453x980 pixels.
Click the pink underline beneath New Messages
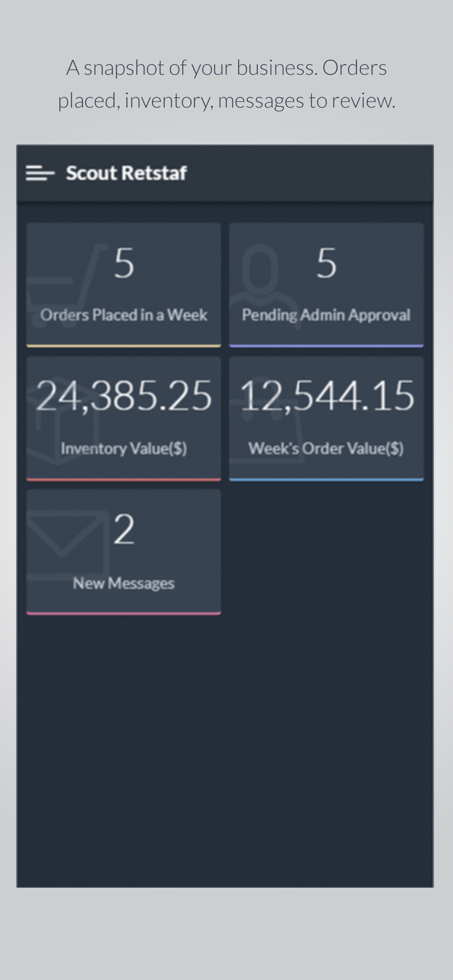point(124,613)
